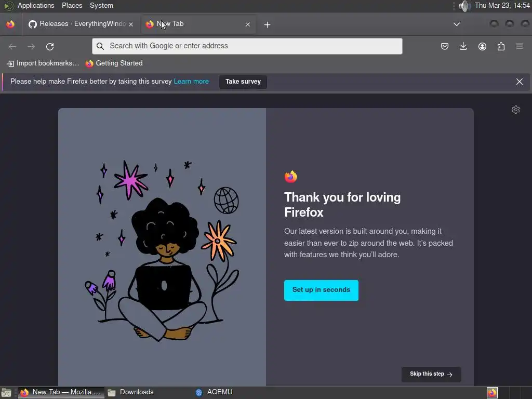The height and width of the screenshot is (399, 532).
Task: Switch to the Downloads window in taskbar
Action: point(131,393)
